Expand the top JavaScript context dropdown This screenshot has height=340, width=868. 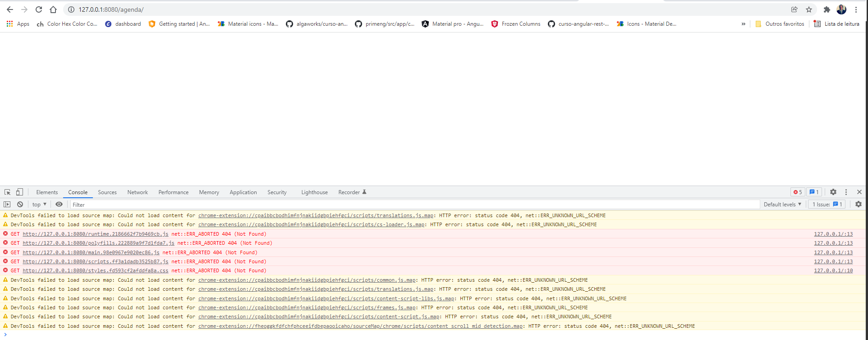pyautogui.click(x=40, y=205)
